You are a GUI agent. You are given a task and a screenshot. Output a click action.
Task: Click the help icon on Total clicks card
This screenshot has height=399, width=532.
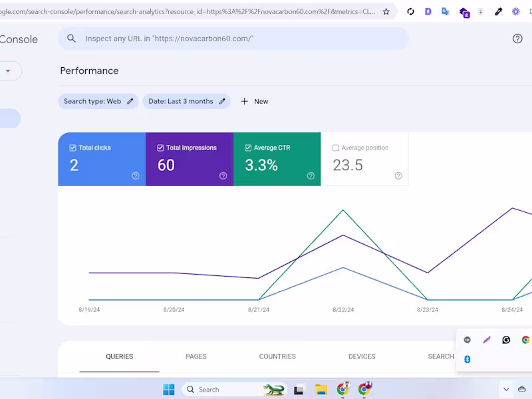pyautogui.click(x=136, y=176)
